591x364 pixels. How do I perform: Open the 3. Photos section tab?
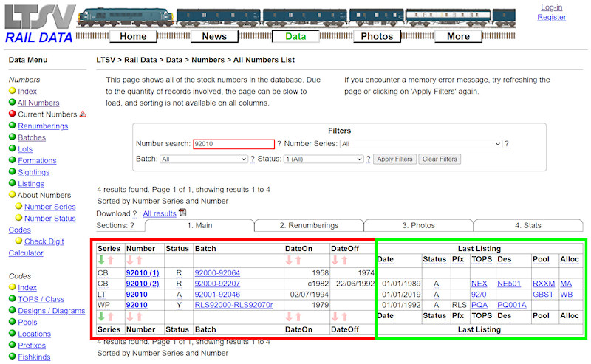(x=418, y=225)
